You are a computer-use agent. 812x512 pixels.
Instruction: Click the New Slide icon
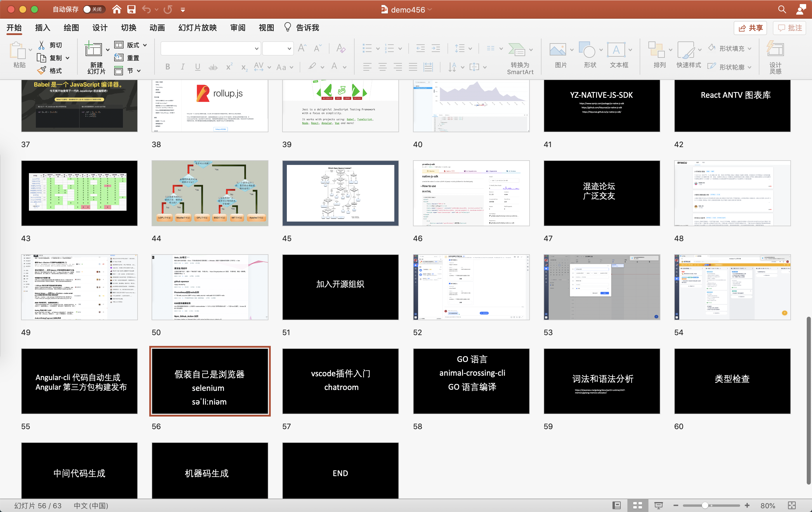93,50
